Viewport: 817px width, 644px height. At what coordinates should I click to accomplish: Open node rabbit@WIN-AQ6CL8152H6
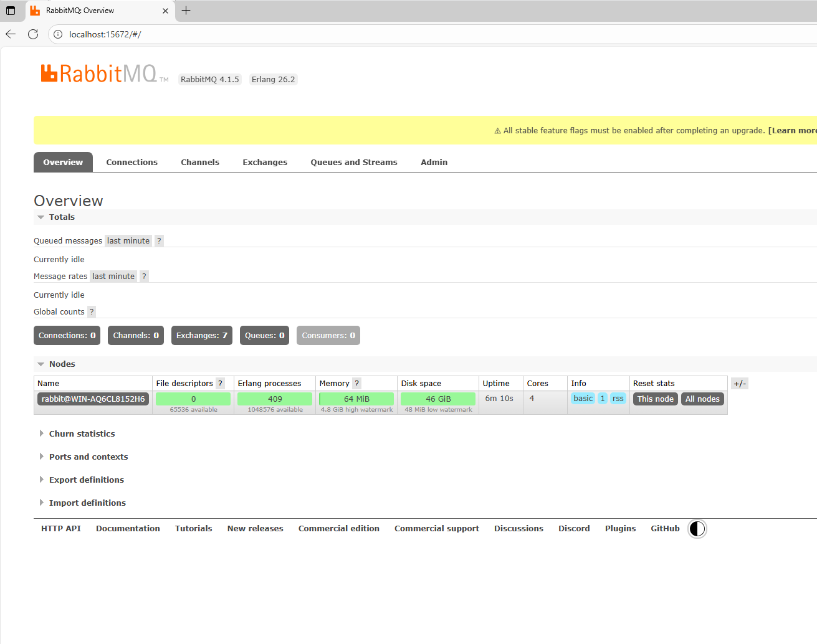(x=93, y=399)
